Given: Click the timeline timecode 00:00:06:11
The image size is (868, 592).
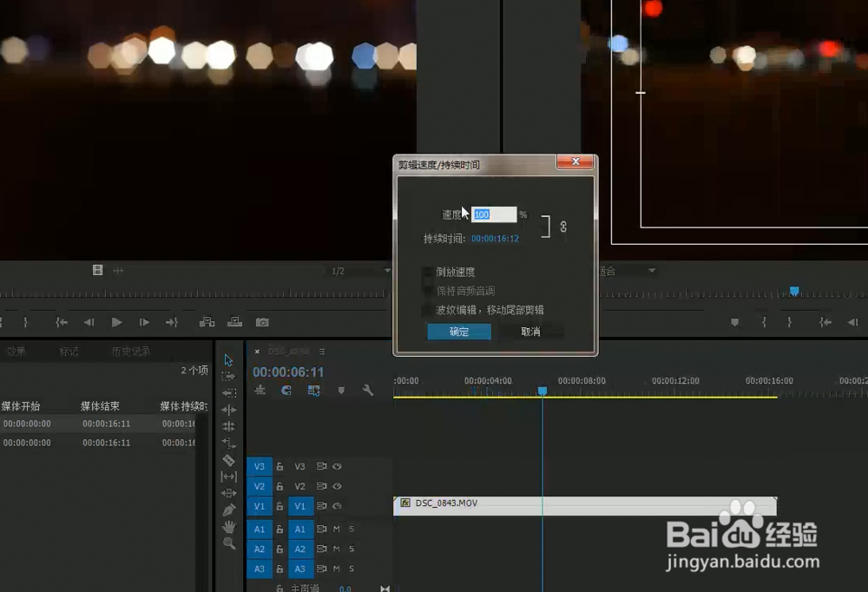Looking at the screenshot, I should [288, 372].
